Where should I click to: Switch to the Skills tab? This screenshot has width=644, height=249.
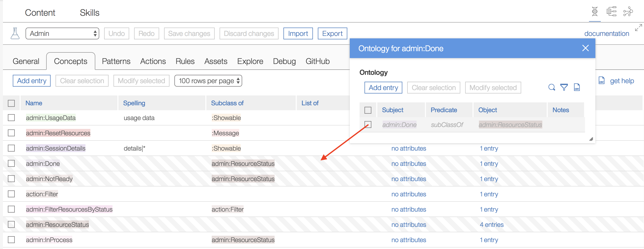tap(89, 13)
